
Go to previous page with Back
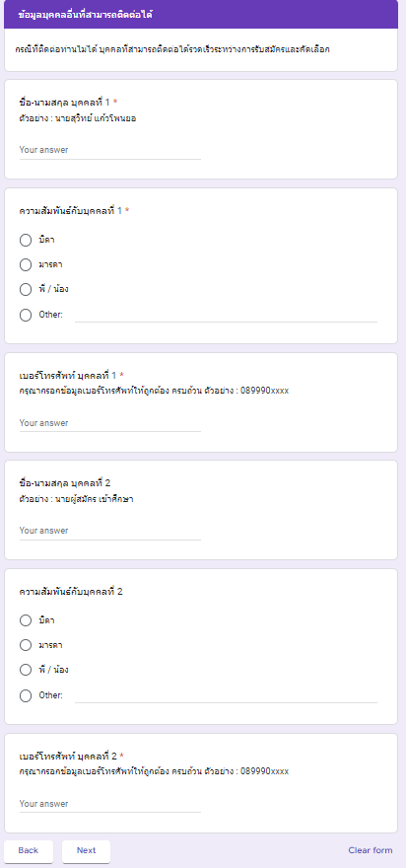point(29,851)
